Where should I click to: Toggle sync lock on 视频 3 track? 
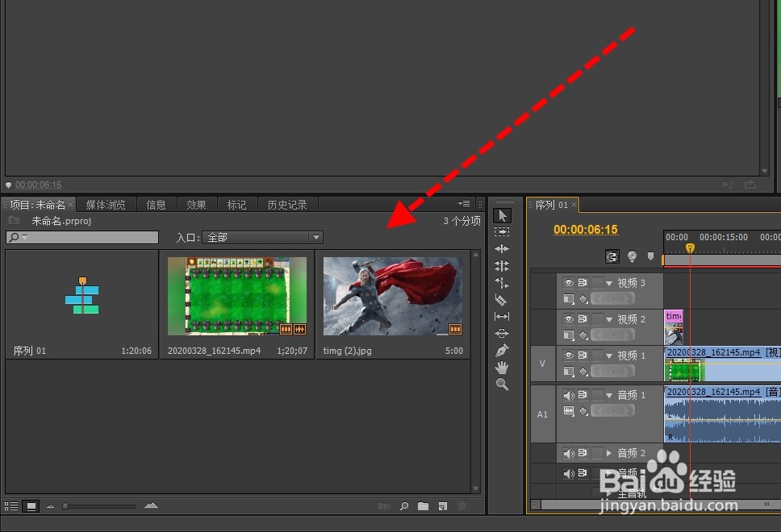583,283
